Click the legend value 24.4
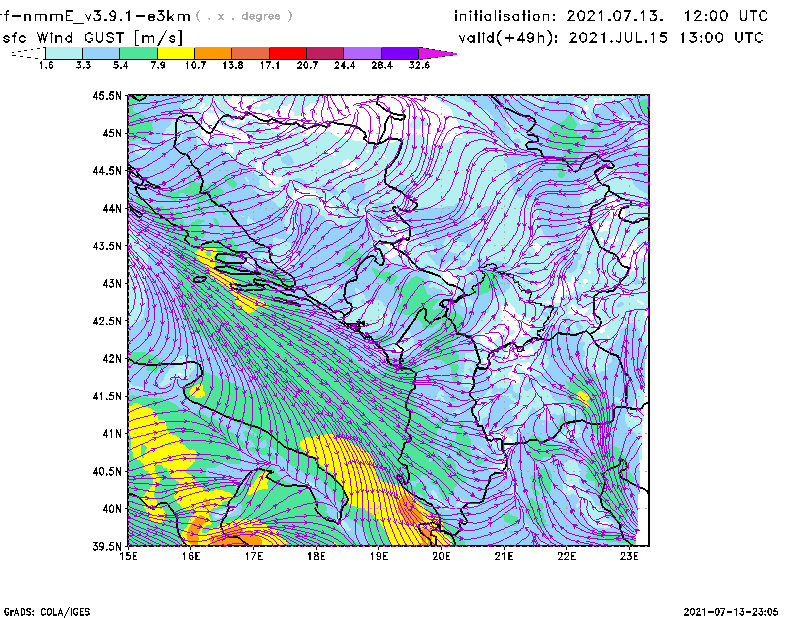The image size is (800, 618). point(344,65)
